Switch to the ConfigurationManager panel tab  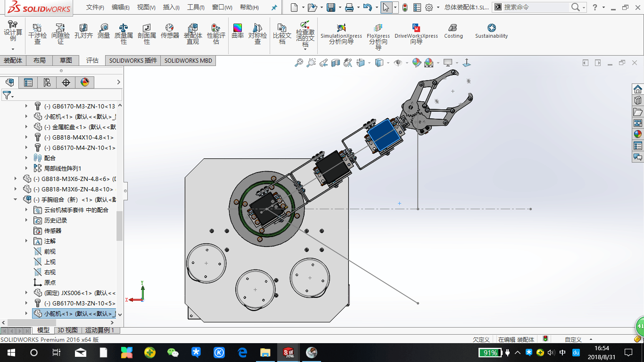47,82
